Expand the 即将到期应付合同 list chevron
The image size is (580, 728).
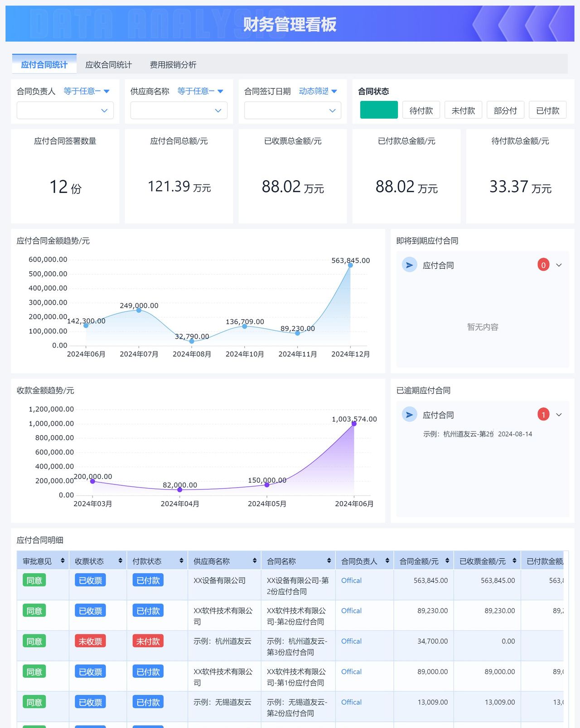point(559,265)
